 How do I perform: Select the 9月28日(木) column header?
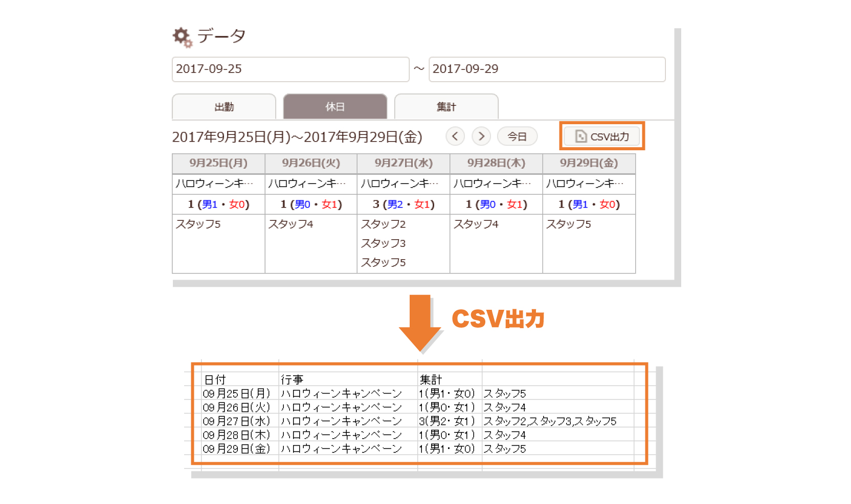click(x=496, y=163)
